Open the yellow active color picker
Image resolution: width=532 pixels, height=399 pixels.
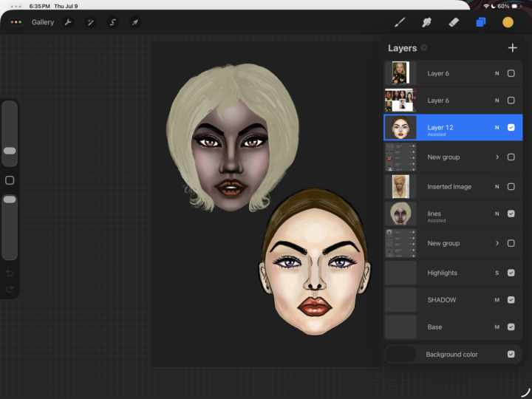click(508, 22)
